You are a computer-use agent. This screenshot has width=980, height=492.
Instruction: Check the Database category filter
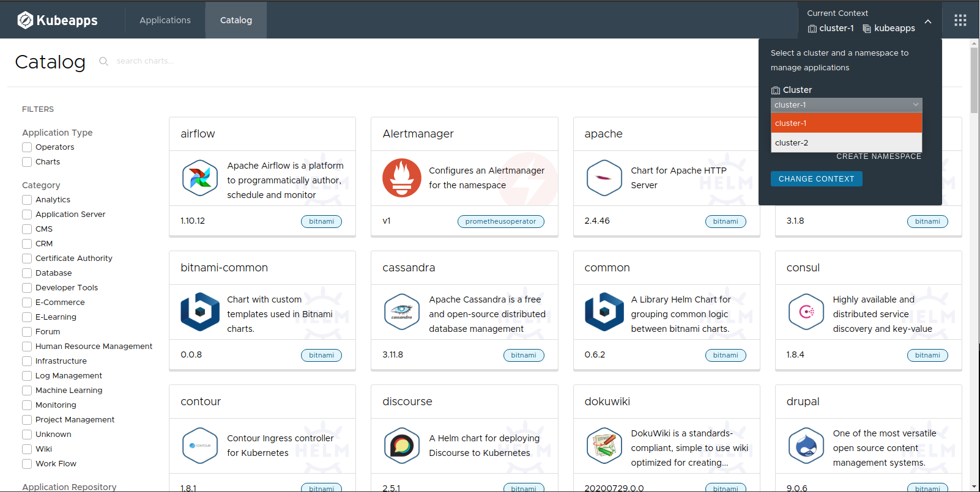pos(27,273)
